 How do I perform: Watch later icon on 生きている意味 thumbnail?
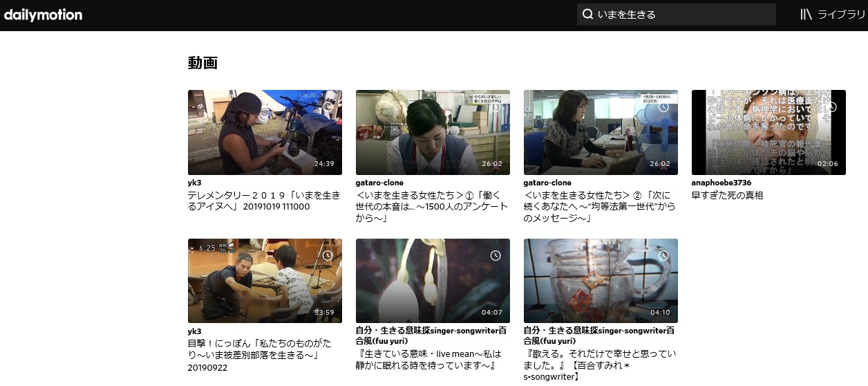496,256
